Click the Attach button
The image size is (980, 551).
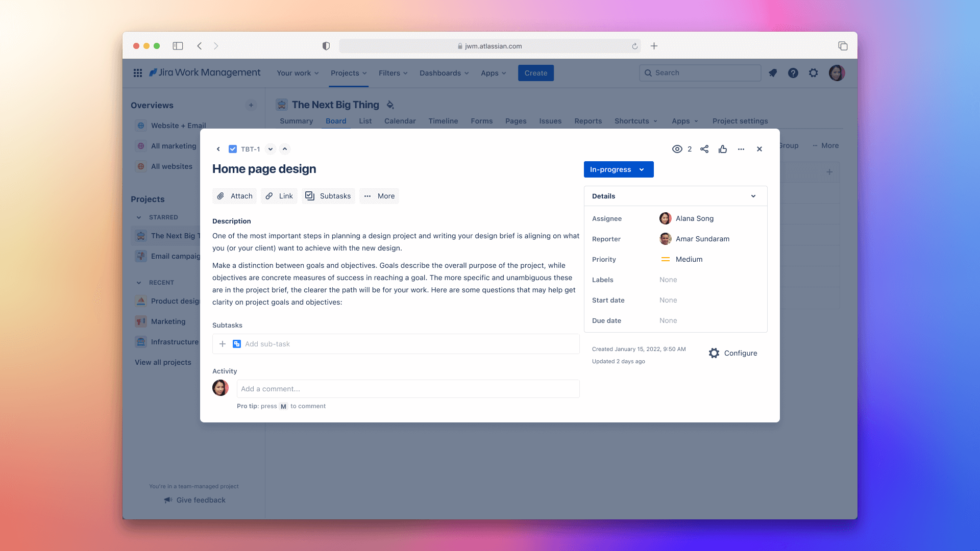235,196
